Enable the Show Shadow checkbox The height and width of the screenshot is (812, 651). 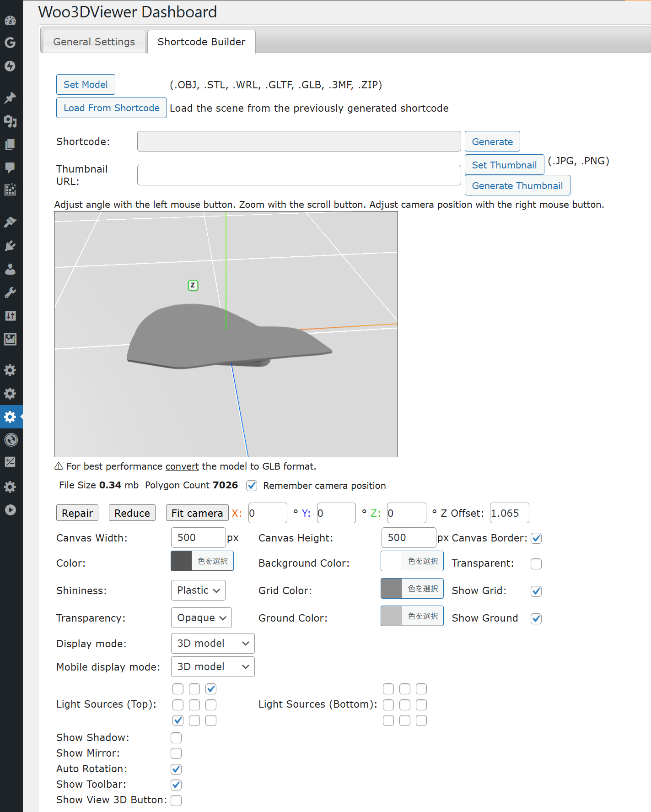pos(176,738)
